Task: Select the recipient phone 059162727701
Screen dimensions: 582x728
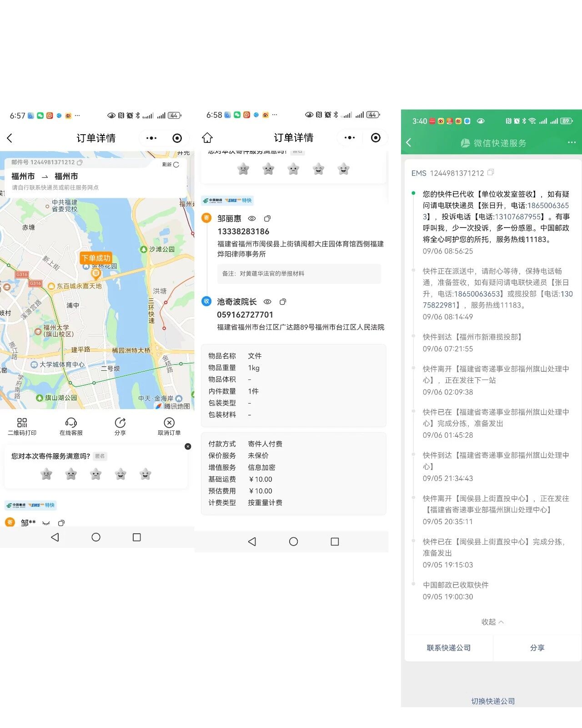Action: point(245,315)
